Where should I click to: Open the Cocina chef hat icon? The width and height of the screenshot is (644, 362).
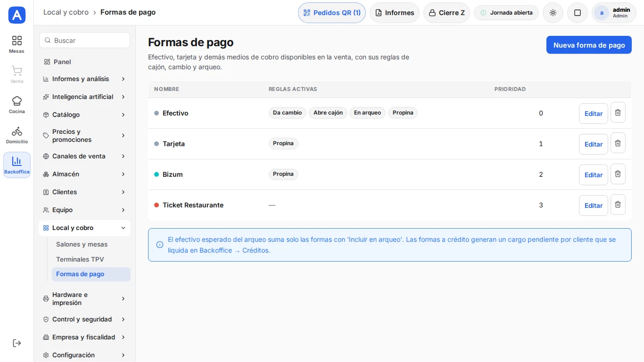[x=17, y=105]
